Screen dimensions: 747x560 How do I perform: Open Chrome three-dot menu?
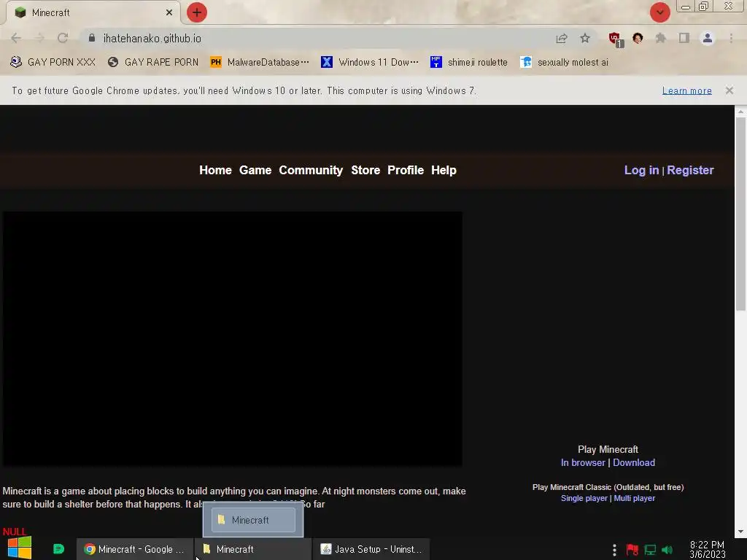[731, 38]
